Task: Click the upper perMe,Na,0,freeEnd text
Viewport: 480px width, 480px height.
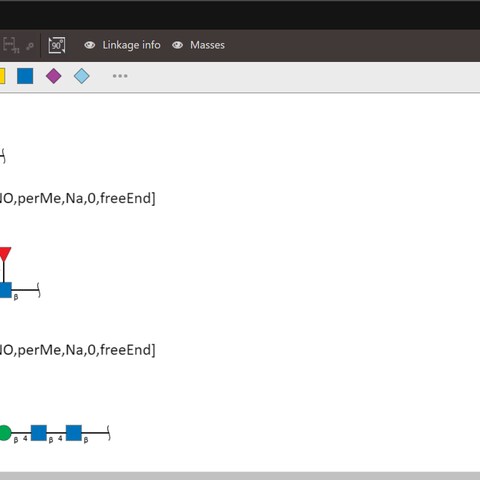Action: [77, 199]
